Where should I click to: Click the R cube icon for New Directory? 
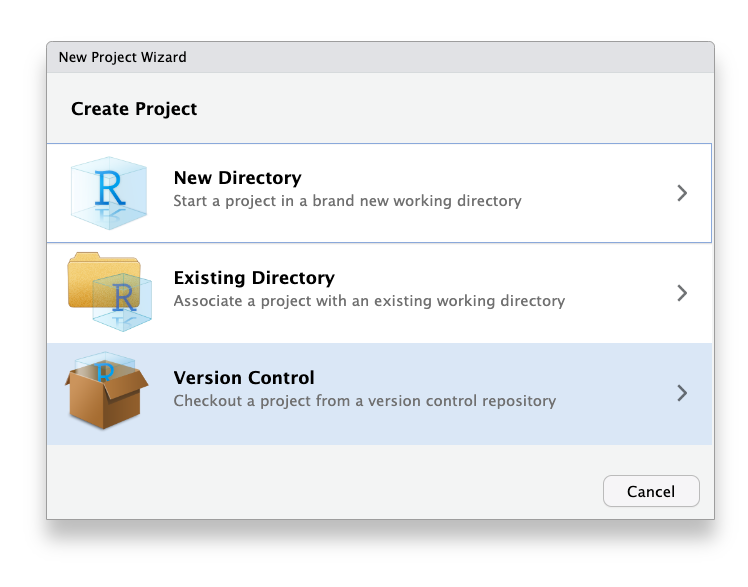point(109,192)
